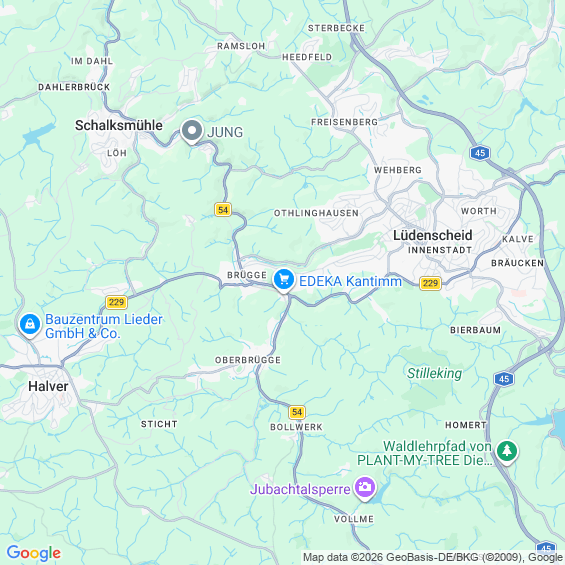Click the Bauzentrum Lieder GmbH & Co. label
Screen dimensions: 565x565
104,326
